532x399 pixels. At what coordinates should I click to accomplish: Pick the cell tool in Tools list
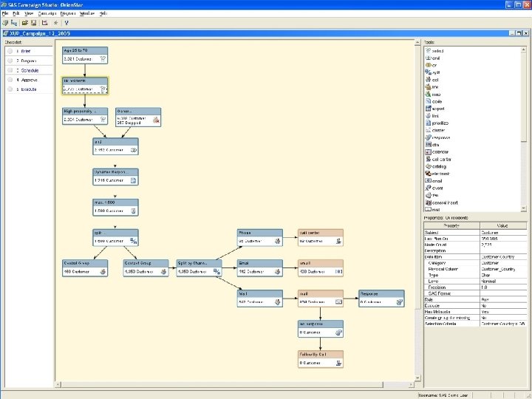432,79
